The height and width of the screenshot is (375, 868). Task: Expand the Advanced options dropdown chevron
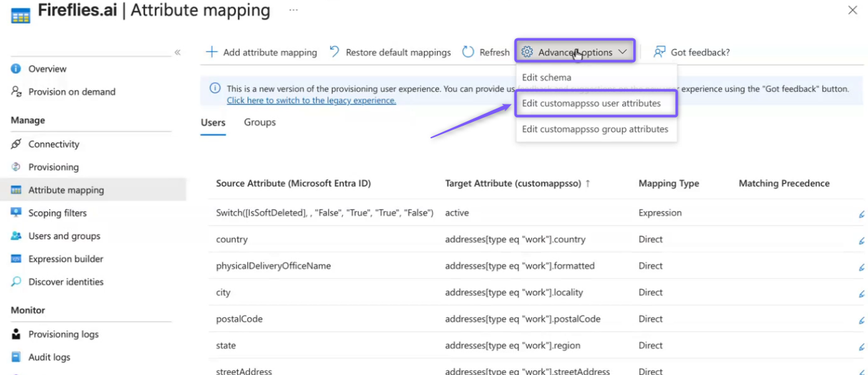pyautogui.click(x=623, y=52)
